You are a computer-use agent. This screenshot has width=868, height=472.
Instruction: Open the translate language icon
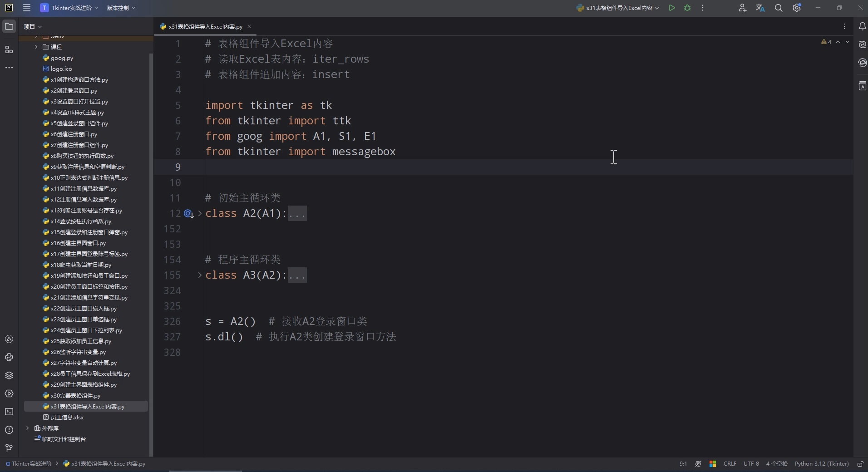tap(760, 8)
